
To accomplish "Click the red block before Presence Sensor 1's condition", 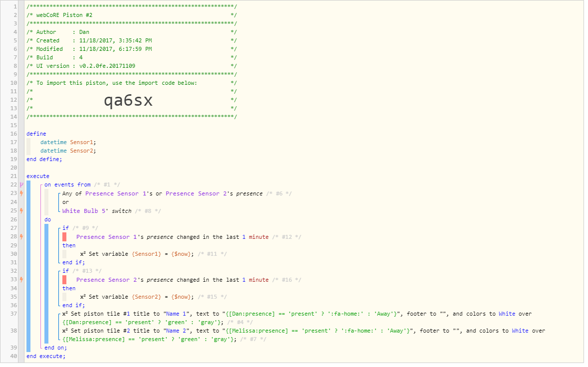I will pos(64,237).
